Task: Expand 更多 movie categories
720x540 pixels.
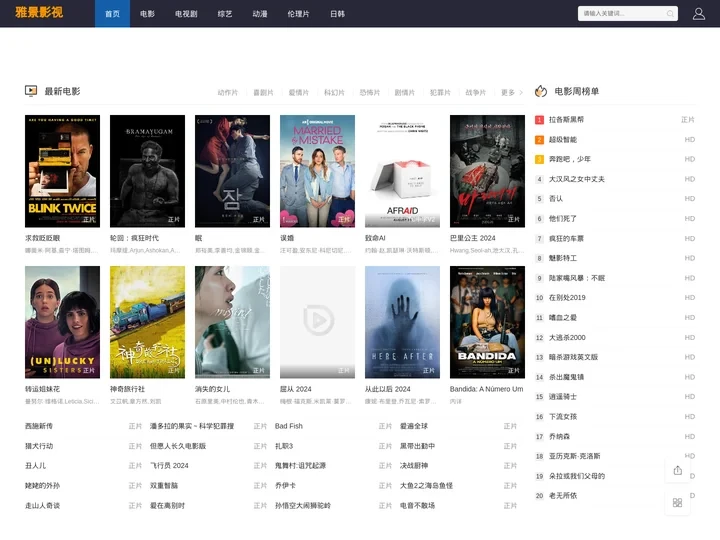Action: click(x=511, y=93)
